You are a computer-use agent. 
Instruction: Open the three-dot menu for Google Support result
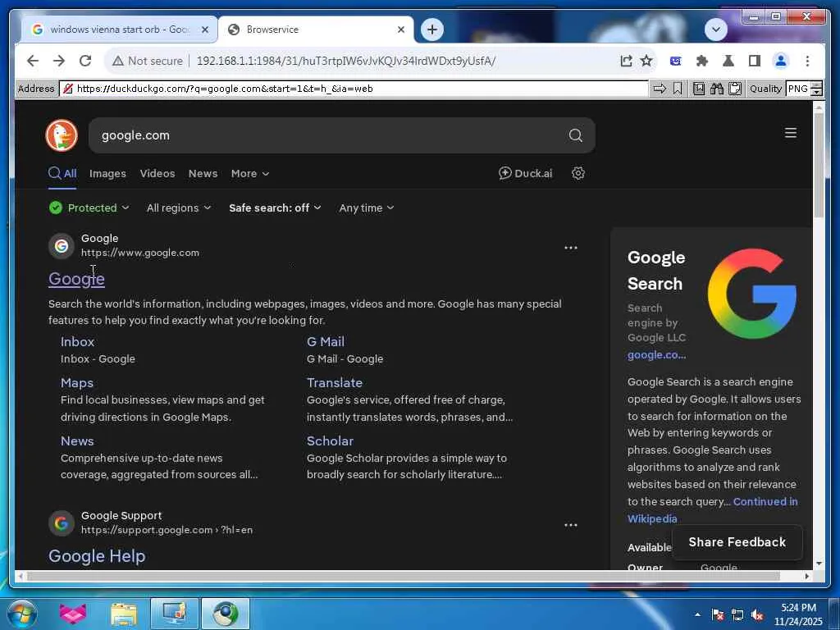point(571,525)
